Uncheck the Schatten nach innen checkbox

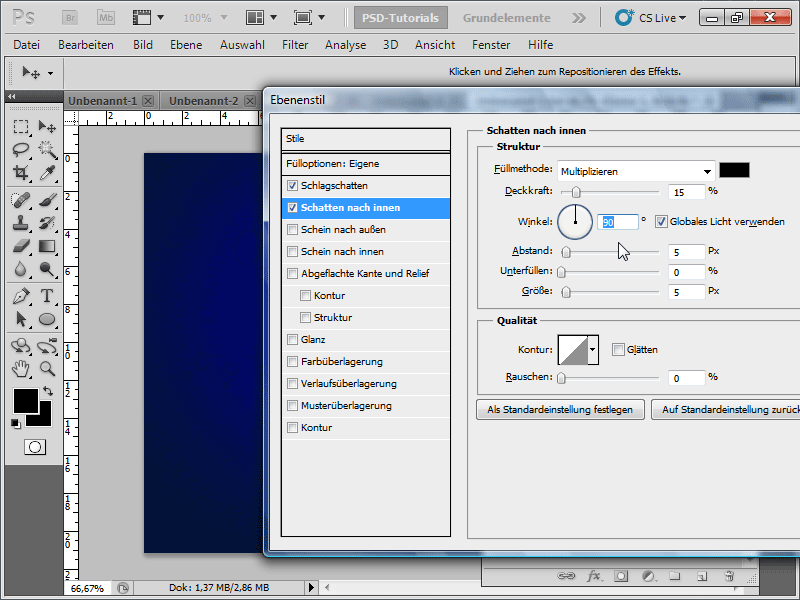[292, 208]
